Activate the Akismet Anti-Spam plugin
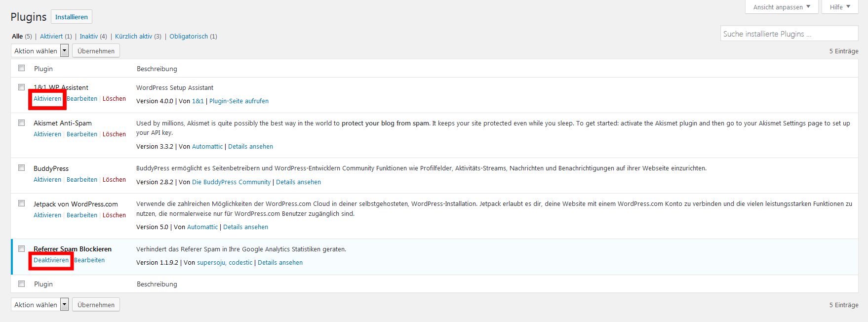The height and width of the screenshot is (322, 868). click(x=47, y=134)
